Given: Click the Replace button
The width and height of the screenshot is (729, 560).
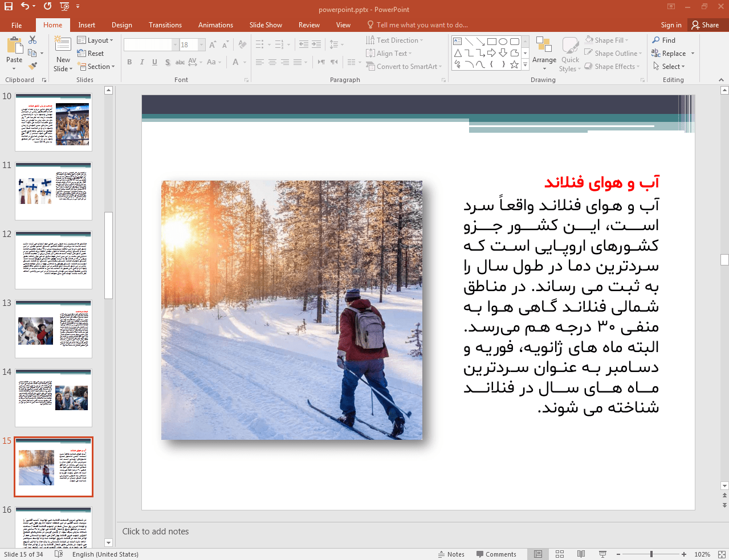Looking at the screenshot, I should tap(673, 53).
